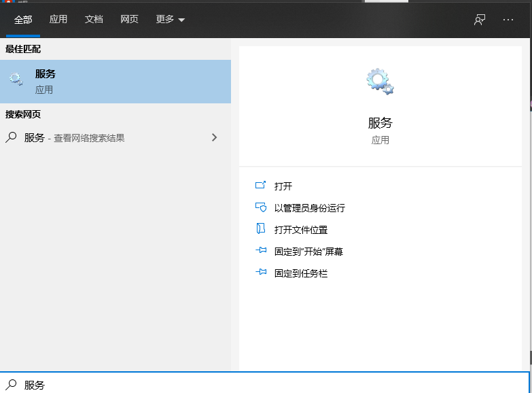Choose 打开文件位置
Screen dimensions: 532x393
click(x=300, y=230)
